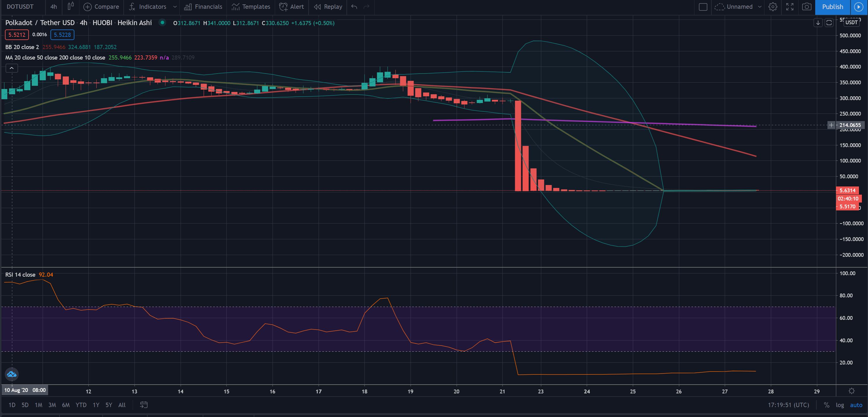Select the 1M time range
Viewport: 868px width, 417px height.
(38, 405)
